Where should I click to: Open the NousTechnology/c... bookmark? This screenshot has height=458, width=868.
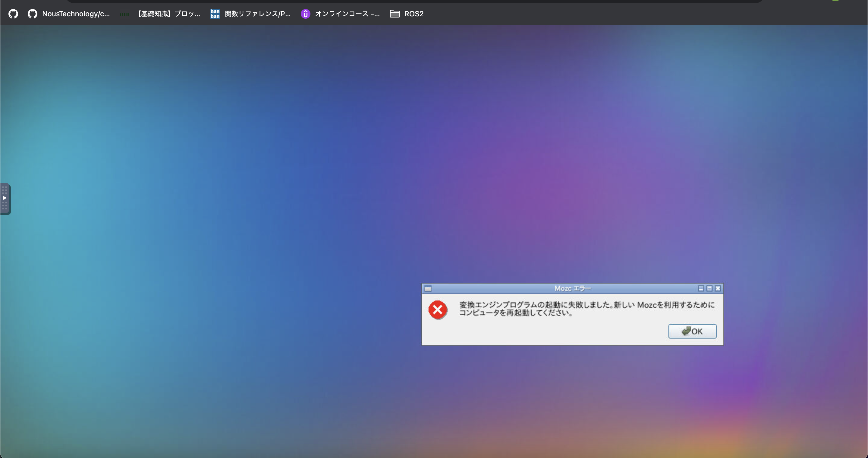76,14
